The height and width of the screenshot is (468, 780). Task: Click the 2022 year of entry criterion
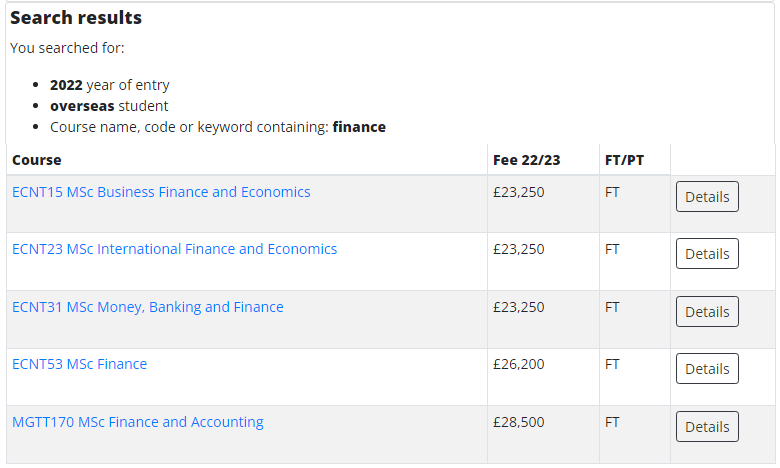(110, 85)
